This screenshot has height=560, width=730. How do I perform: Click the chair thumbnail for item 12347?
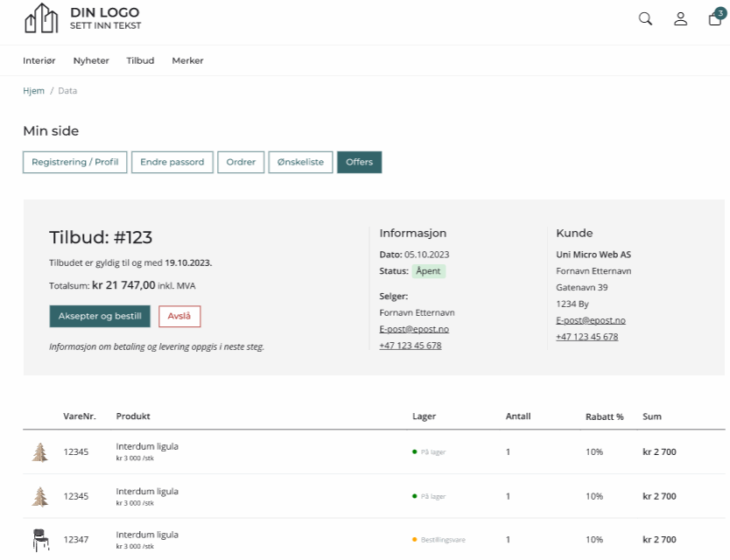tap(39, 540)
